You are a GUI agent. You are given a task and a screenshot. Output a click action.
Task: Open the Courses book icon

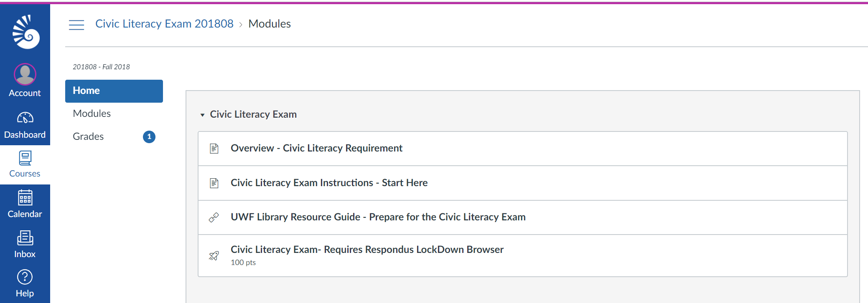point(25,158)
